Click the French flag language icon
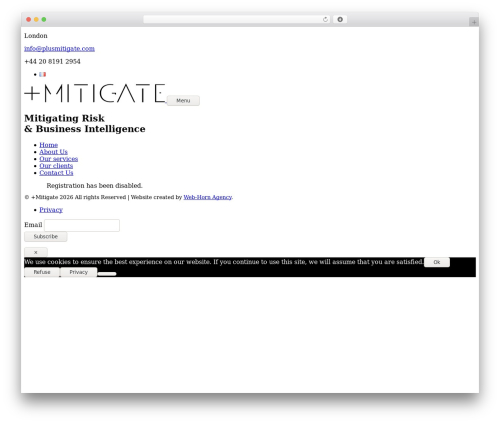The width and height of the screenshot is (500, 423). pos(42,74)
